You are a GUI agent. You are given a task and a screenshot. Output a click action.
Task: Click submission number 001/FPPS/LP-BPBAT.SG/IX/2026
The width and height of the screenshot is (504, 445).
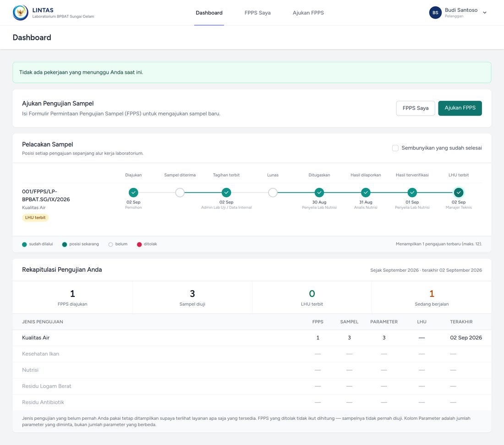pyautogui.click(x=46, y=195)
